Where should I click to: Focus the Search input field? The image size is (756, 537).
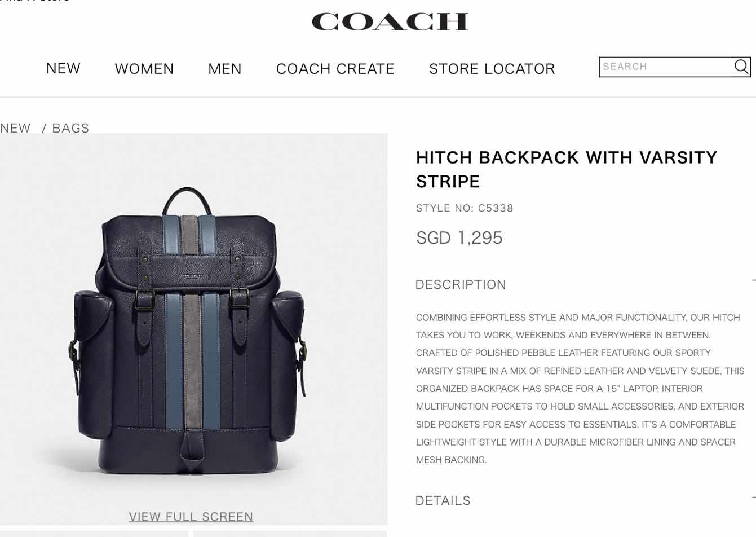pyautogui.click(x=666, y=67)
